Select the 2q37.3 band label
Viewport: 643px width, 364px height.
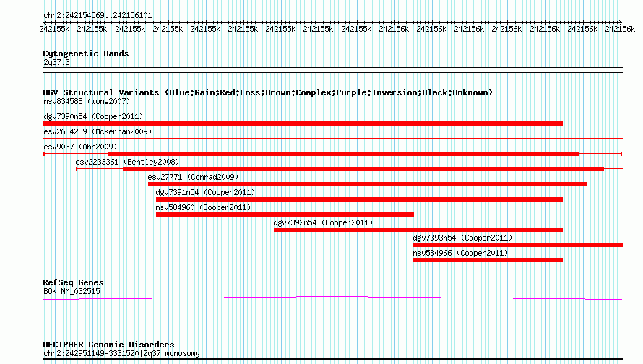56,62
